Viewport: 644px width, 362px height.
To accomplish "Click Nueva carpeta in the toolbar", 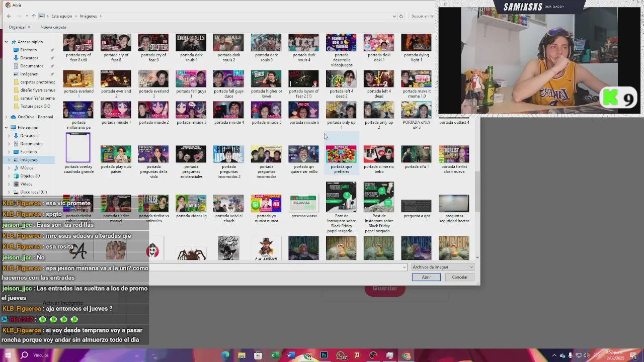I will pyautogui.click(x=53, y=27).
